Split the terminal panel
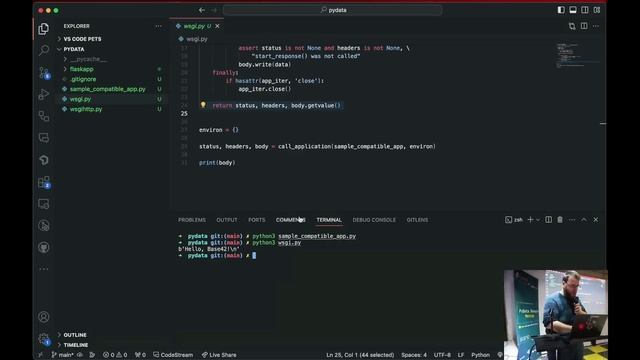Screen dimensions: 640x360 click(549, 220)
